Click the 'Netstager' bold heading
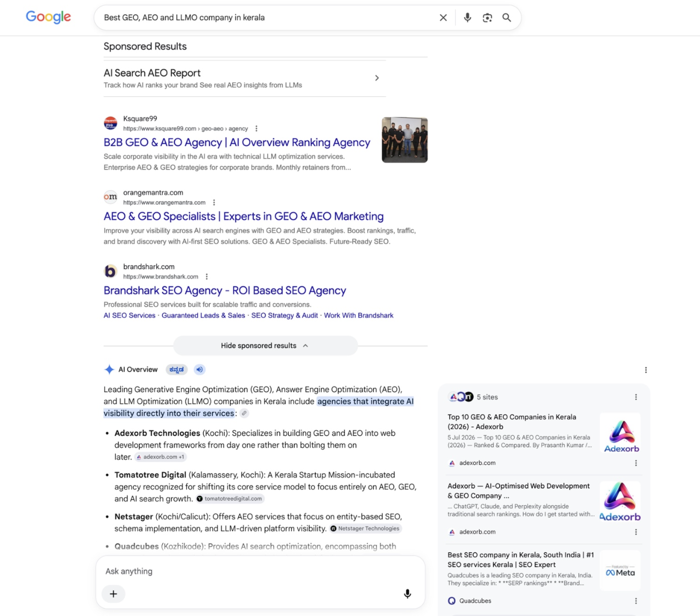700x616 pixels. coord(134,517)
